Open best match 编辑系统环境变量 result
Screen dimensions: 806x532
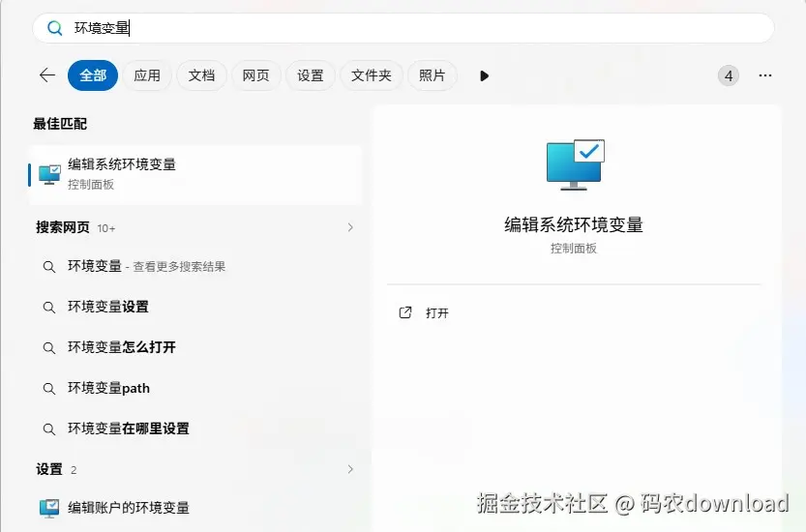[x=195, y=175]
